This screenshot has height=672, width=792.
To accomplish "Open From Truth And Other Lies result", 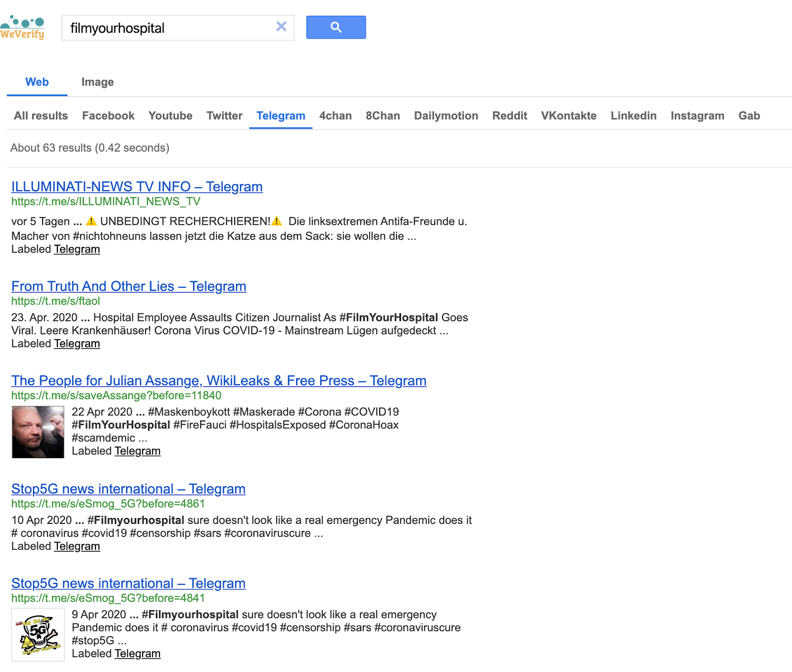I will (129, 286).
